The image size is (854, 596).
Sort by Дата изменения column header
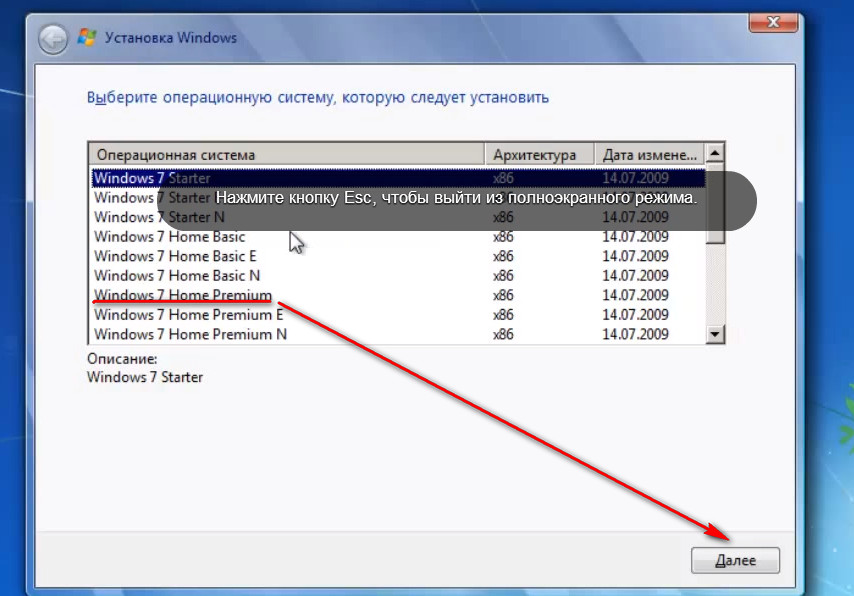pos(649,155)
